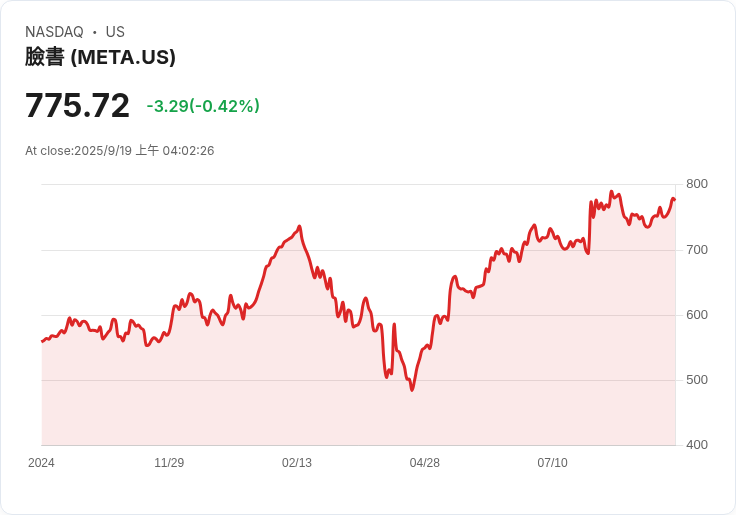Click the chart's lowest dip before 04/28
The image size is (736, 515).
pos(412,389)
